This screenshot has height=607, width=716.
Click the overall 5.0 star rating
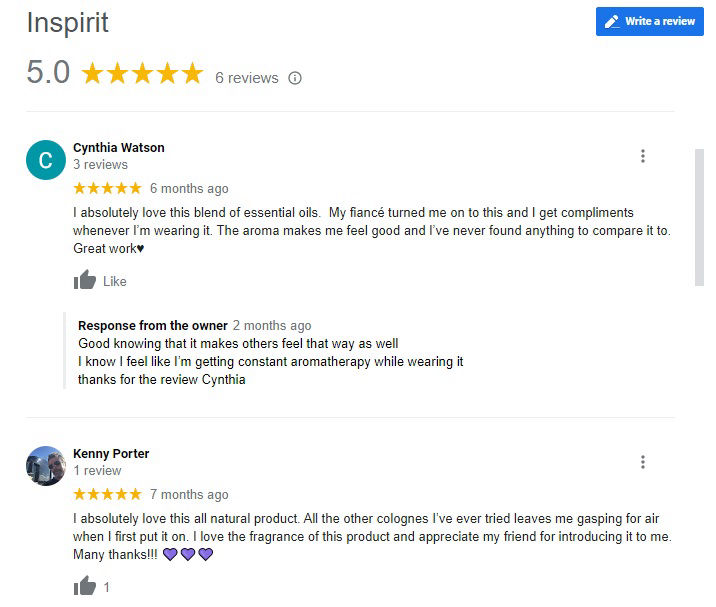pyautogui.click(x=142, y=73)
